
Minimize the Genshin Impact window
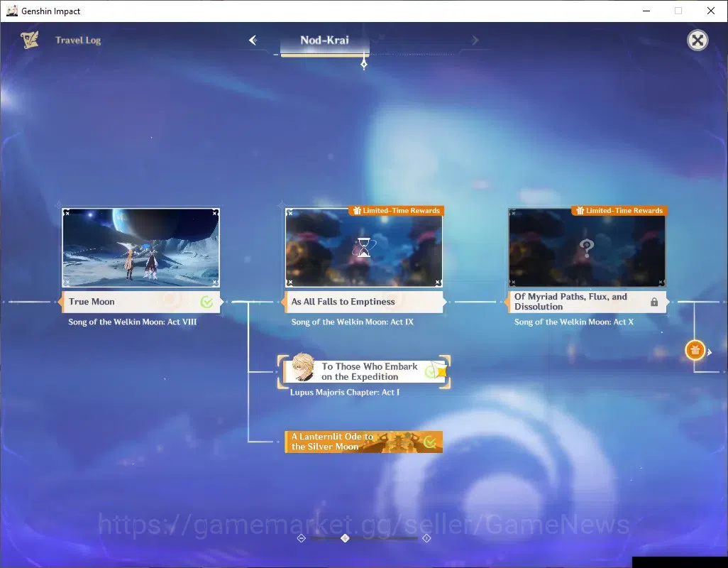[646, 11]
